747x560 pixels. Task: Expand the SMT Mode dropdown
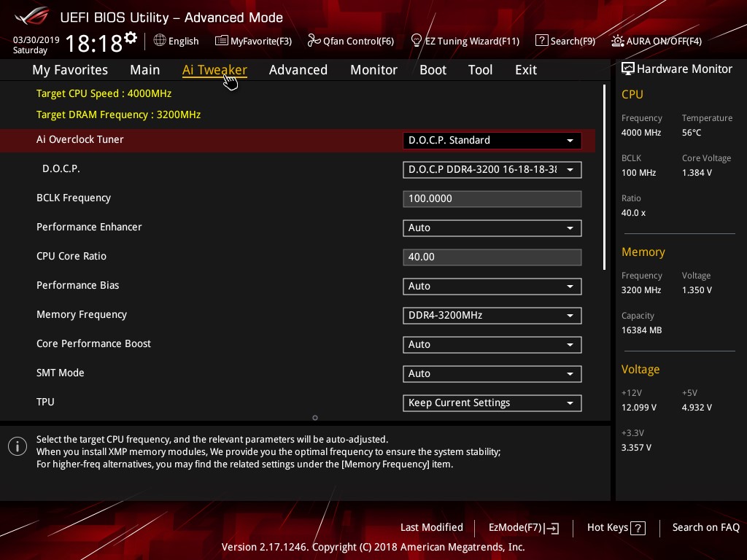click(x=492, y=374)
